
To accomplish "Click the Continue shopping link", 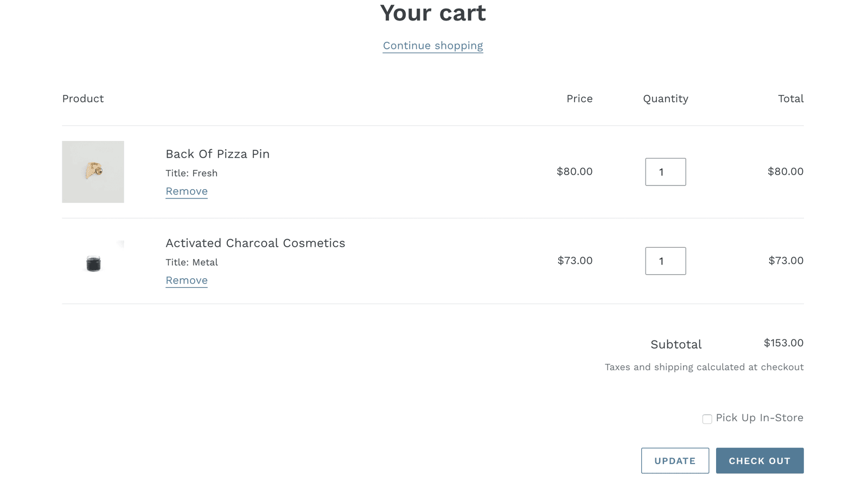I will point(432,46).
